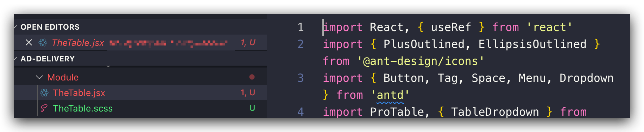Click the '1, U' badge on tree TheTable.jsx
The height and width of the screenshot is (132, 644).
click(x=248, y=92)
